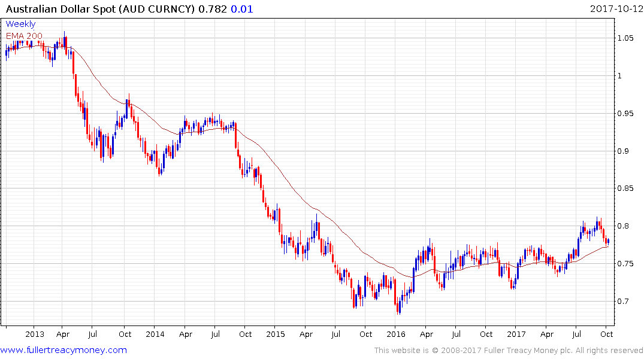Open the www.fullertreacymoney.com link

[64, 350]
